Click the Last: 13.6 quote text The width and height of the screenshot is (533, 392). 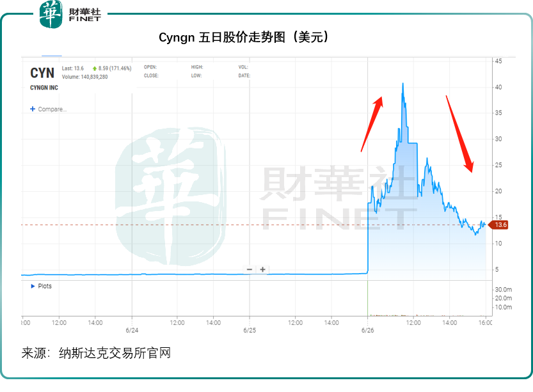73,68
